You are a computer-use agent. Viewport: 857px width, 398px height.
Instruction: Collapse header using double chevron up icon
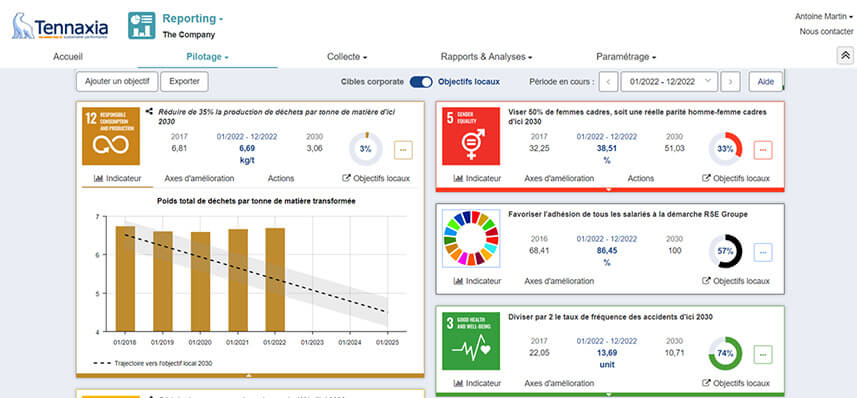point(845,56)
